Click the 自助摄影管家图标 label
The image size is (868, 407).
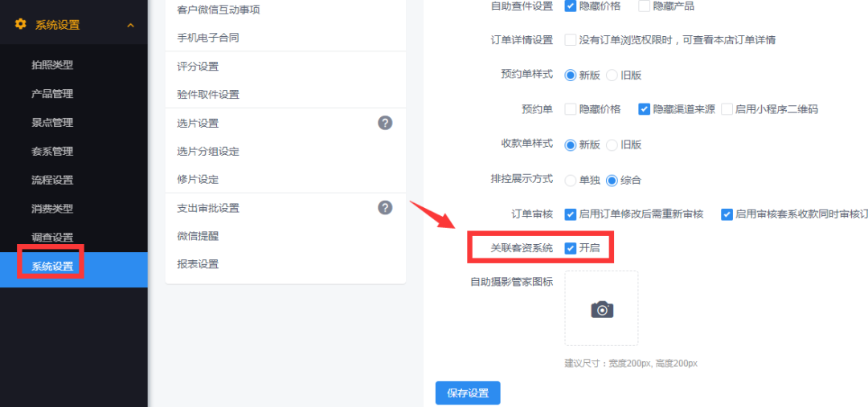(511, 282)
